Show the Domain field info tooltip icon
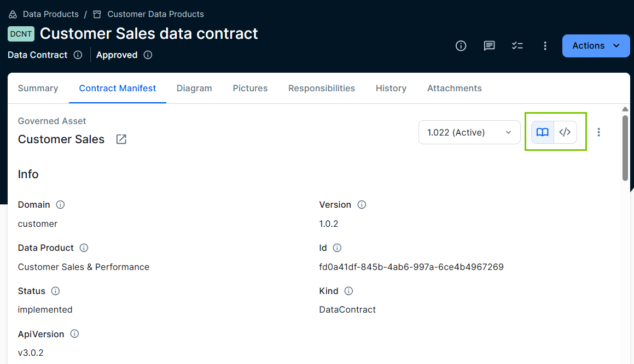This screenshot has width=634, height=364. point(60,204)
